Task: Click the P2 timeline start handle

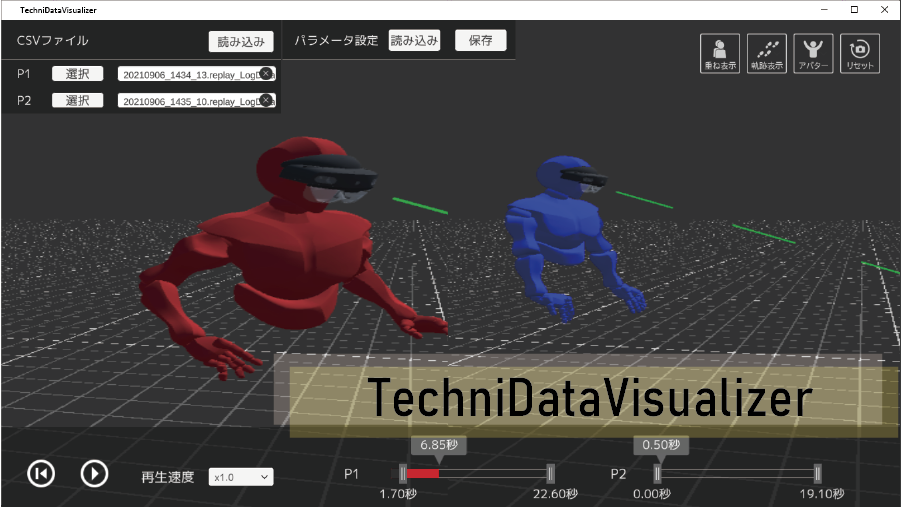Action: click(657, 474)
